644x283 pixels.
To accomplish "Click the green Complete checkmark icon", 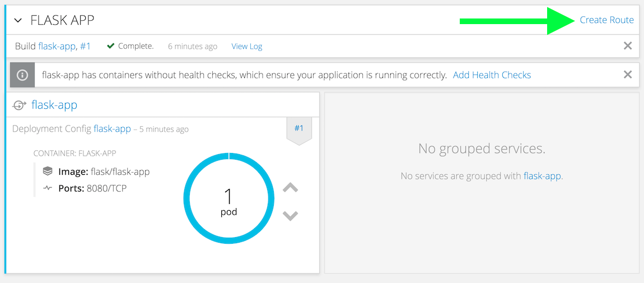I will 110,46.
